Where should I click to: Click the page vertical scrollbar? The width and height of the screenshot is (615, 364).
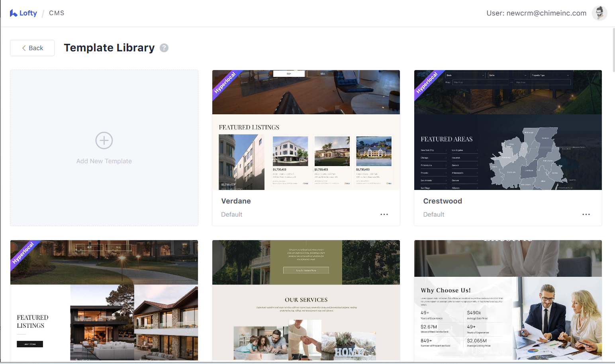[613, 50]
